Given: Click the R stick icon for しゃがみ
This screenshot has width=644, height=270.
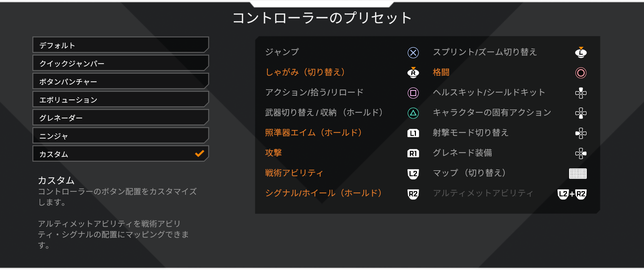Looking at the screenshot, I should (x=413, y=73).
